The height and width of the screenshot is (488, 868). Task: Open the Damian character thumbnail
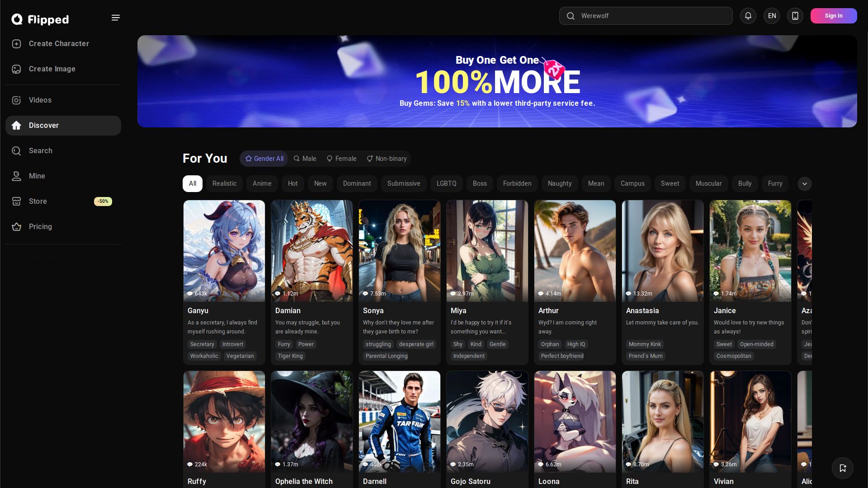(x=312, y=251)
